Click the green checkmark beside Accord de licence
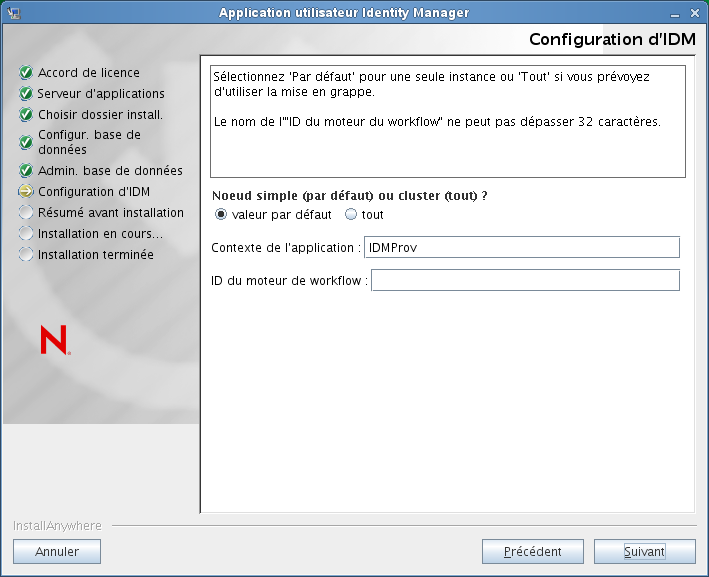 click(26, 73)
